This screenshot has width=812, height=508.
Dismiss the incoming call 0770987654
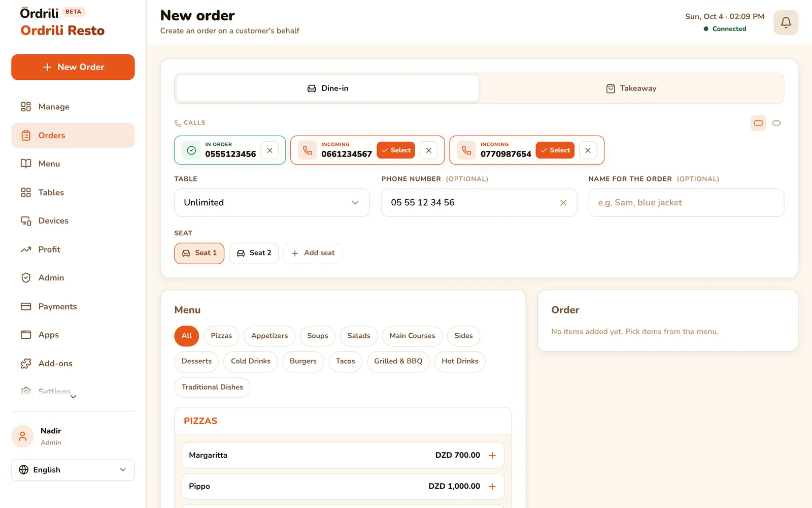pyautogui.click(x=588, y=150)
